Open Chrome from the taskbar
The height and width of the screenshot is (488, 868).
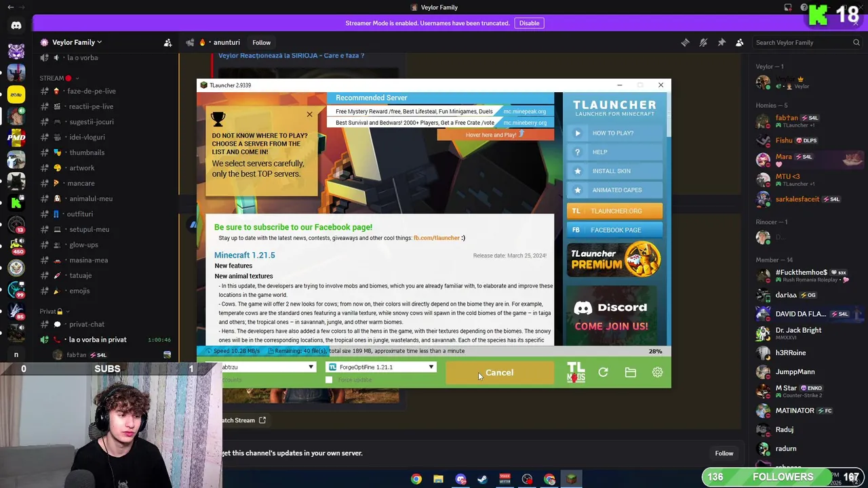coord(416,479)
